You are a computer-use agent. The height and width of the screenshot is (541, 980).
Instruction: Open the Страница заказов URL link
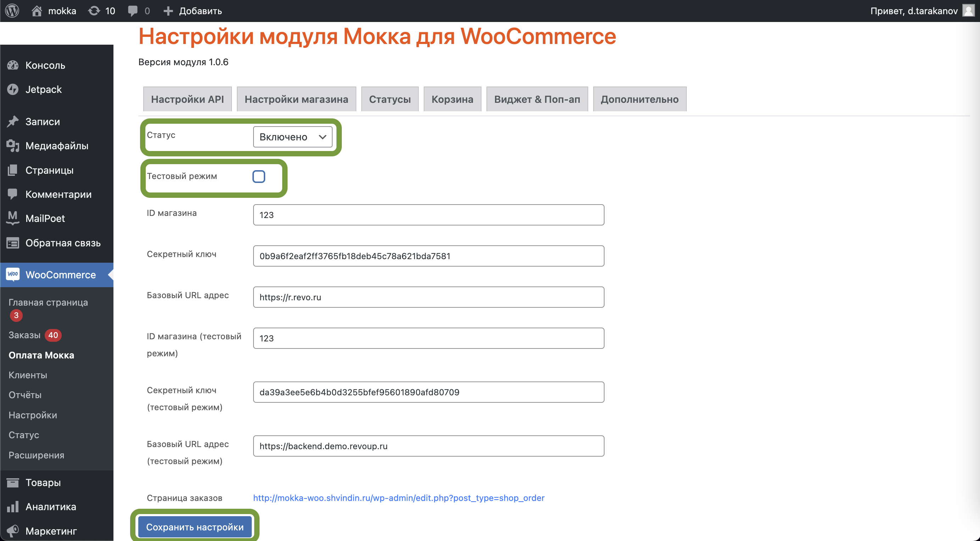[399, 498]
